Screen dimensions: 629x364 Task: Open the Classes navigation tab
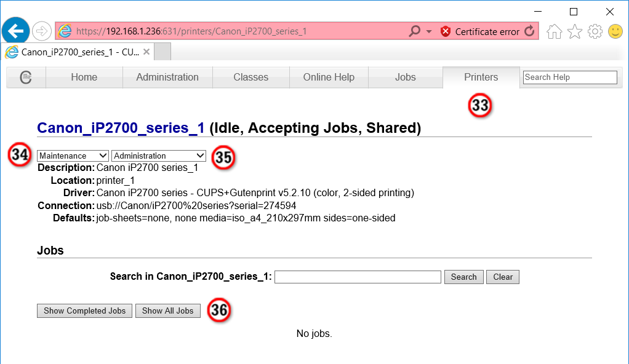[250, 77]
